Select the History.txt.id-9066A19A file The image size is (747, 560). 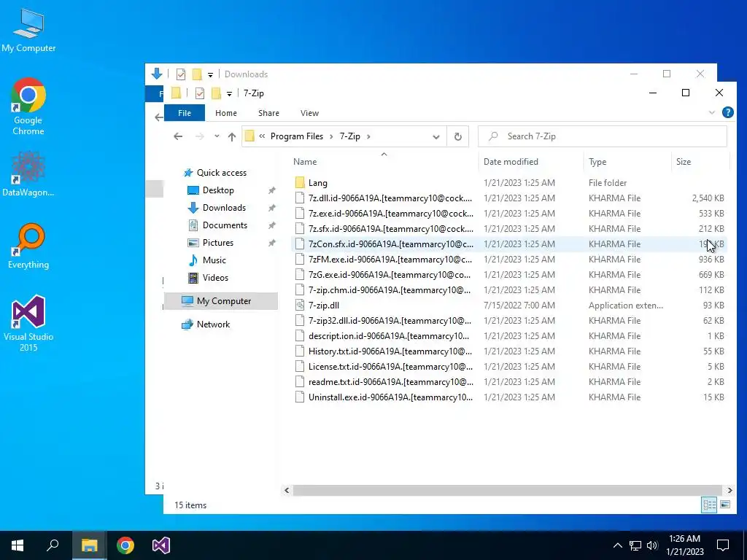508,351
